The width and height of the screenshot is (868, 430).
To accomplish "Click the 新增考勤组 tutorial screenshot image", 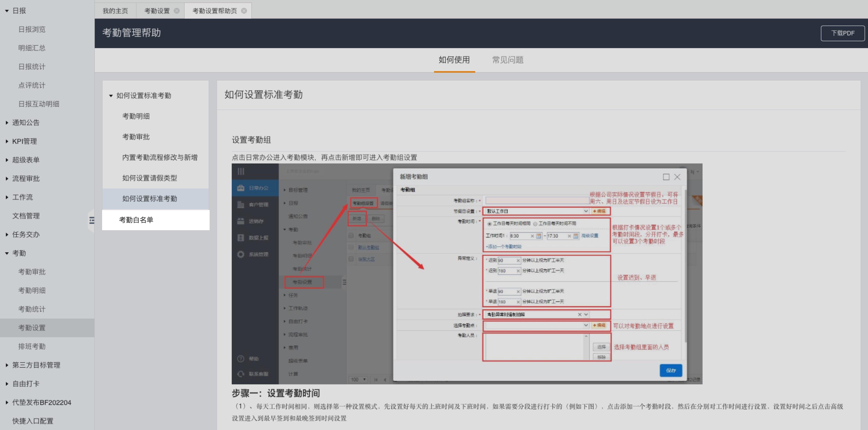I will (467, 274).
